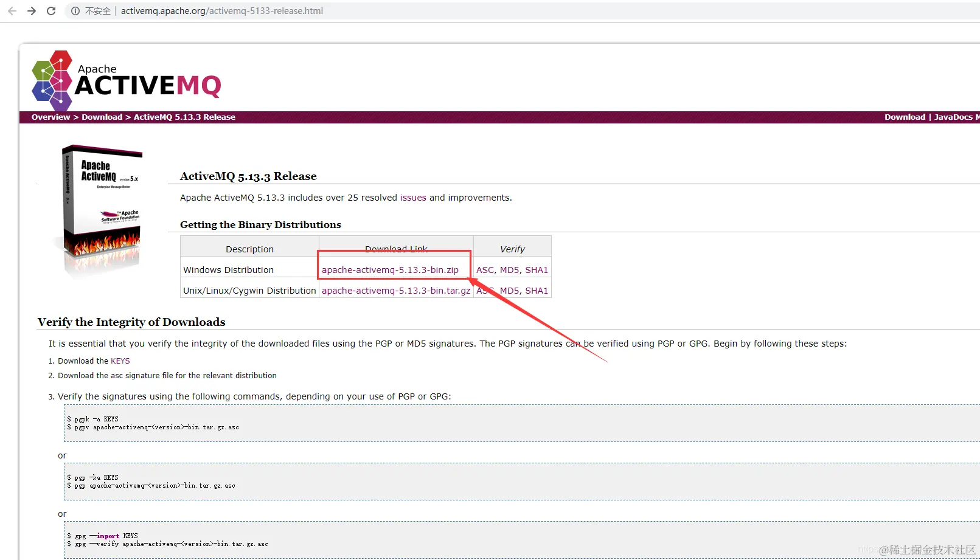Open the resolved issues link
Viewport: 980px width, 560px height.
pyautogui.click(x=413, y=198)
